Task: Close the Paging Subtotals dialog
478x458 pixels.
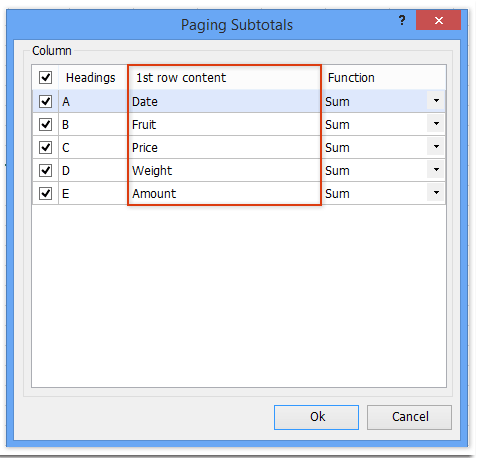Action: click(x=438, y=20)
